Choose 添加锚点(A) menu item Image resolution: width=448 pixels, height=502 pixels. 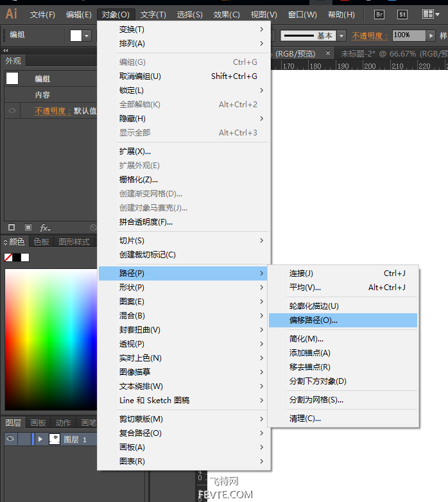pos(343,353)
